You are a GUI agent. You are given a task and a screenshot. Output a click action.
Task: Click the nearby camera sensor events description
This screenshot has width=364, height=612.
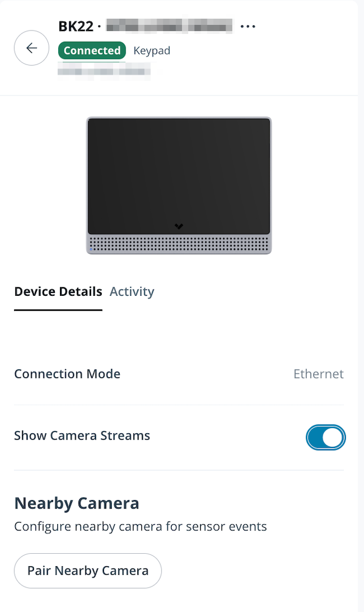(x=140, y=527)
